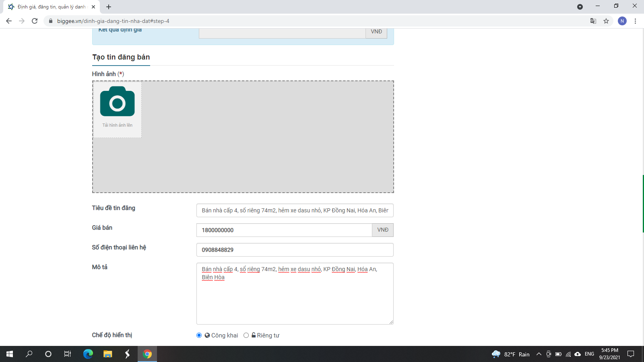Screen dimensions: 644x362
Task: Open a new browser tab
Action: (109, 7)
